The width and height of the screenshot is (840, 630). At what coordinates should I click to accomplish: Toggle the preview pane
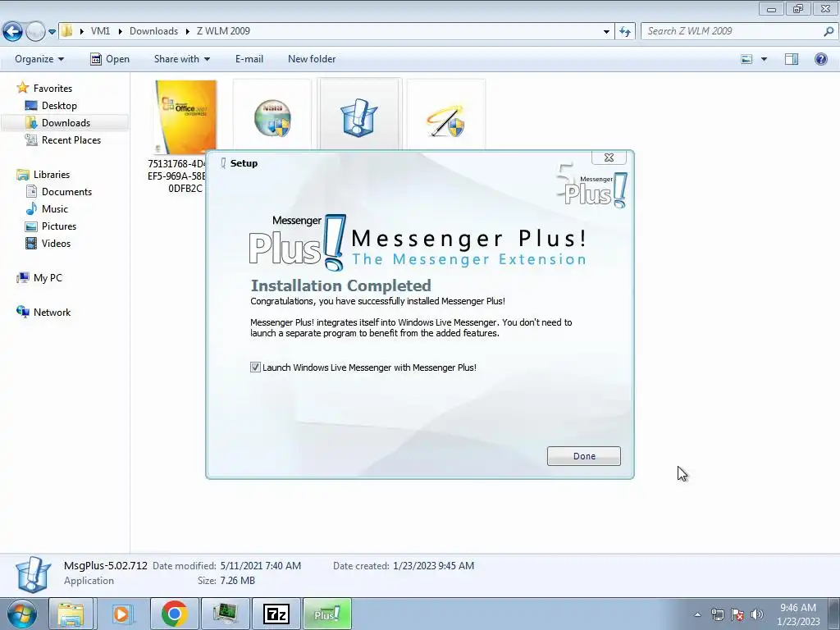click(792, 59)
